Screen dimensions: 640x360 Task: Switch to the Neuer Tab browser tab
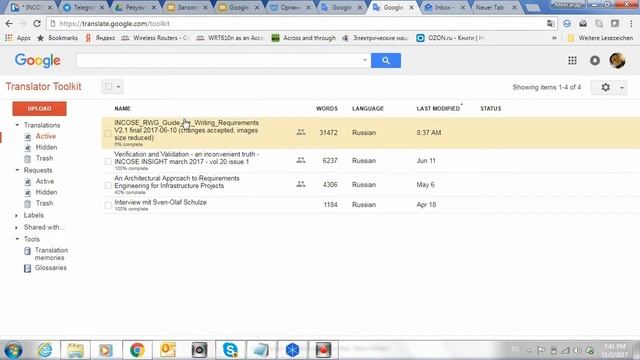[493, 7]
